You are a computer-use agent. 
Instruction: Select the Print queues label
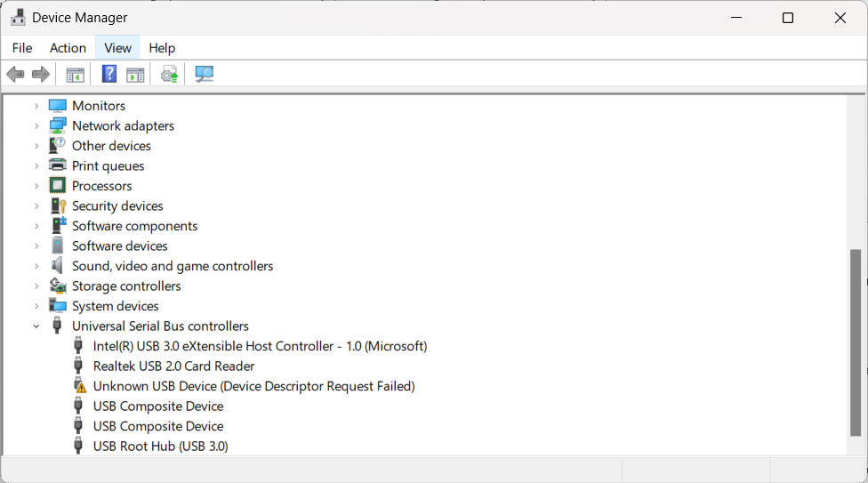(108, 165)
